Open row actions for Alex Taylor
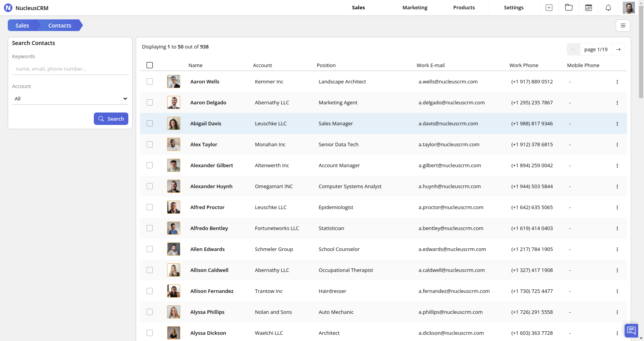The width and height of the screenshot is (644, 341). [x=617, y=145]
